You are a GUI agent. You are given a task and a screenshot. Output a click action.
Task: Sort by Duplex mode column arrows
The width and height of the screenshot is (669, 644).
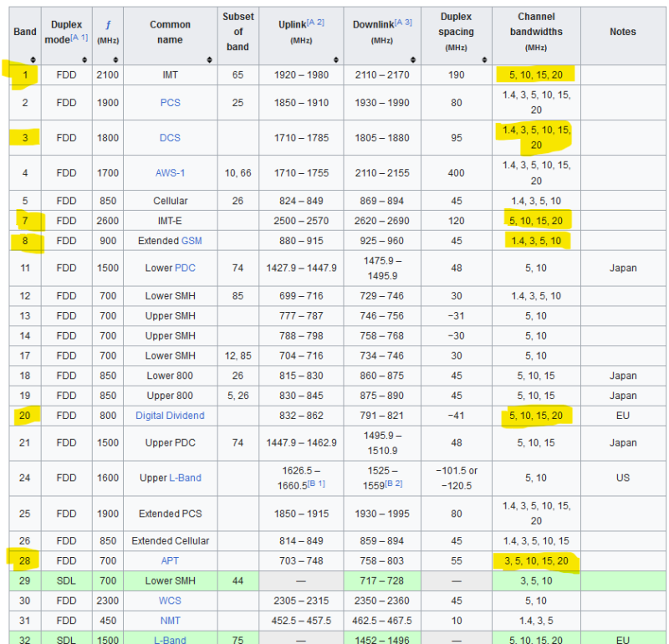(84, 59)
